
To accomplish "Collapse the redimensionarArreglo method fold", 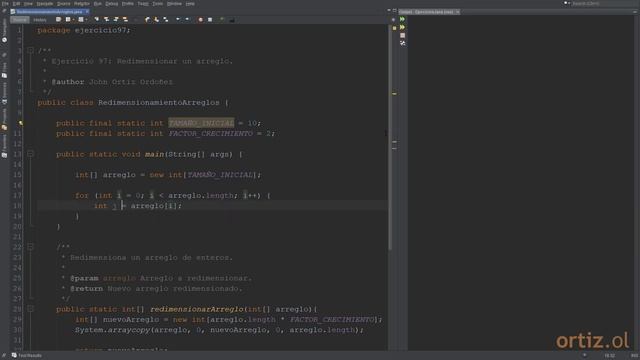I will 31,309.
